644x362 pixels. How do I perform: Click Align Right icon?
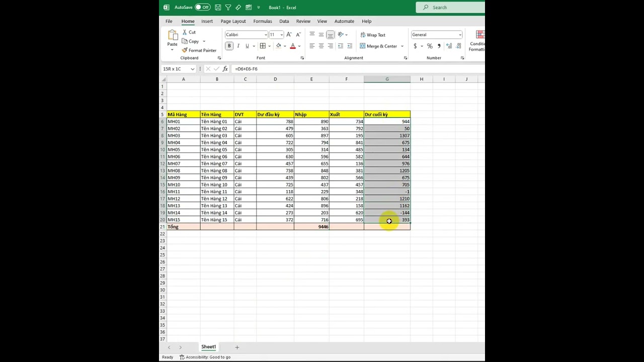point(330,46)
